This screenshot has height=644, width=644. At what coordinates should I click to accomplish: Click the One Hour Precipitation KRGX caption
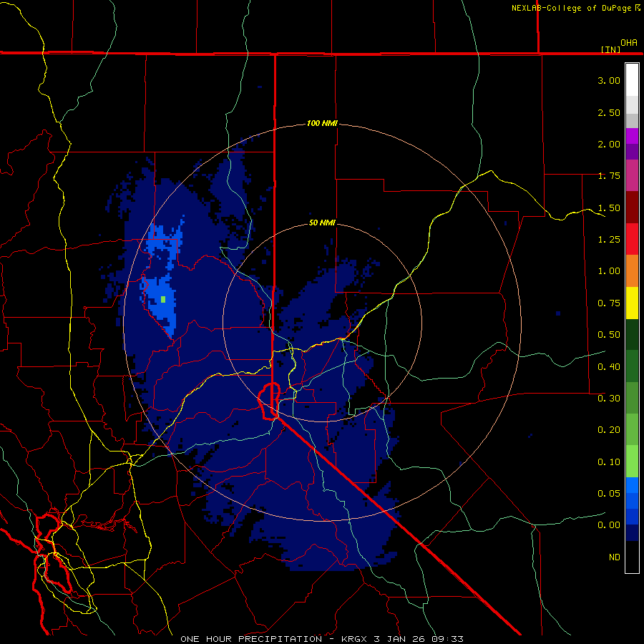point(322,639)
